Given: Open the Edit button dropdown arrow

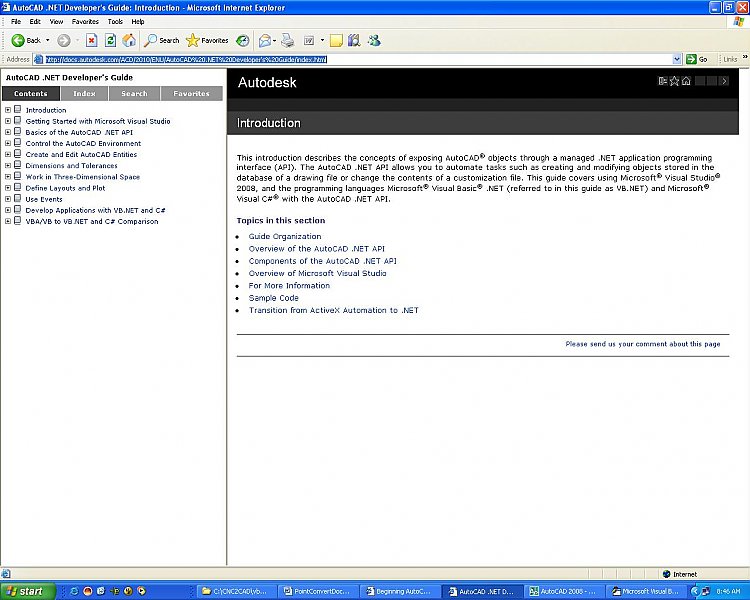Looking at the screenshot, I should 322,41.
